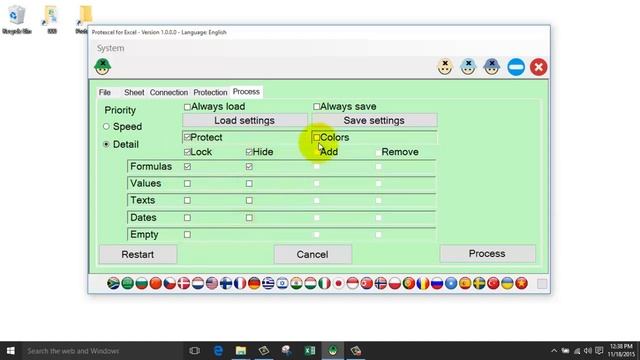Pick the India flag icon
Viewport: 640px width, 360px height.
[296, 283]
